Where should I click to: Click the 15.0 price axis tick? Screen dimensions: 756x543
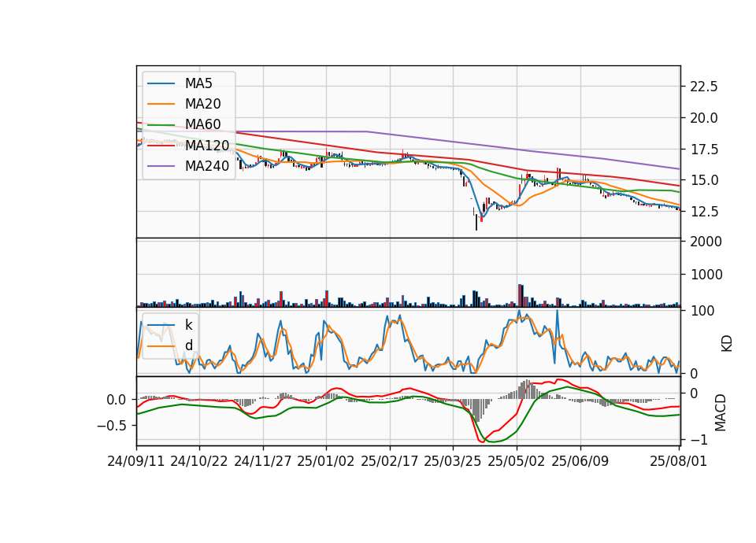[x=704, y=180]
